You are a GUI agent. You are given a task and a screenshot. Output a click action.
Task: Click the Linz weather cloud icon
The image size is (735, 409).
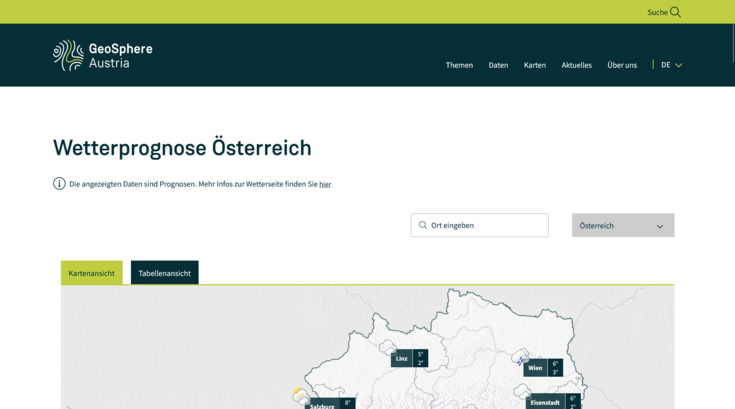387,348
